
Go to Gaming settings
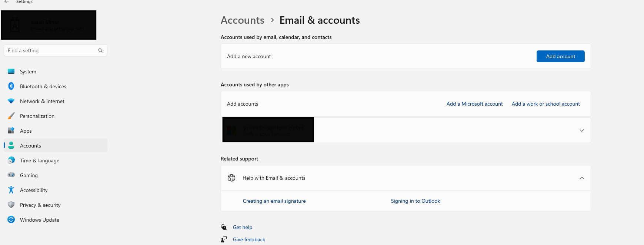point(56,175)
